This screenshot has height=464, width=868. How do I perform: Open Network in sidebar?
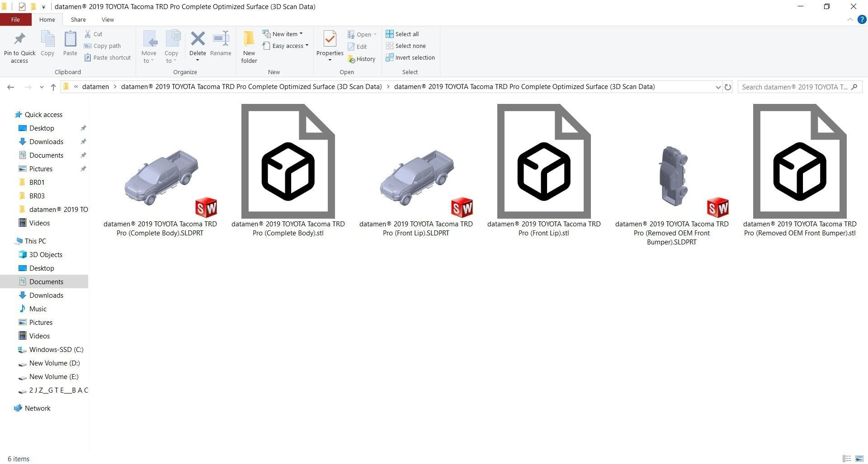point(38,408)
